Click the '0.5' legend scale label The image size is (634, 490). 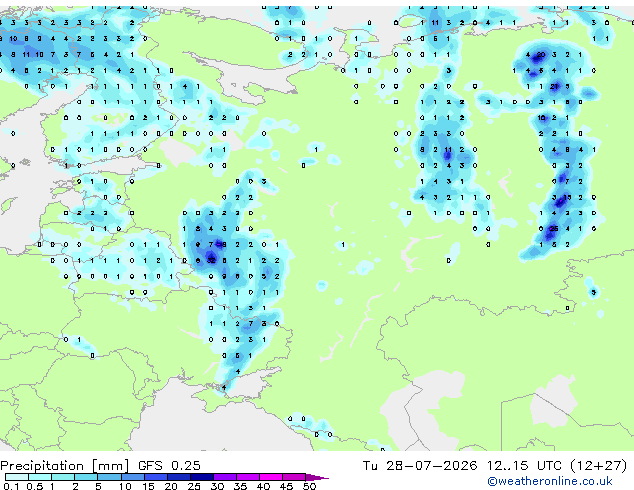tap(35, 486)
